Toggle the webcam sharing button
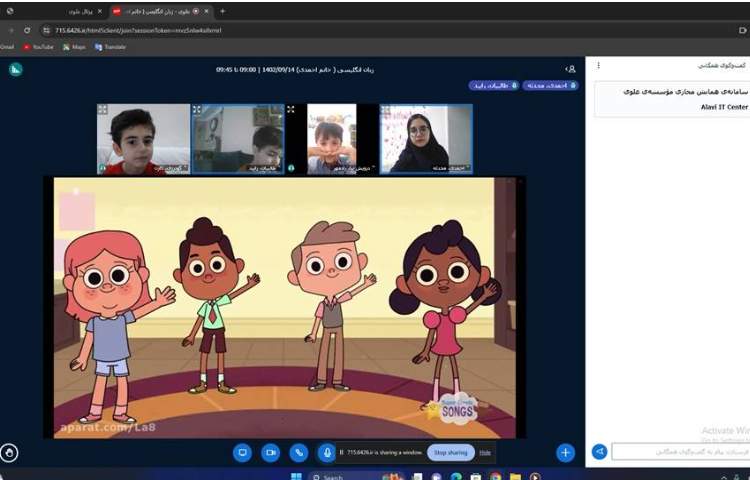This screenshot has height=480, width=750. 270,452
